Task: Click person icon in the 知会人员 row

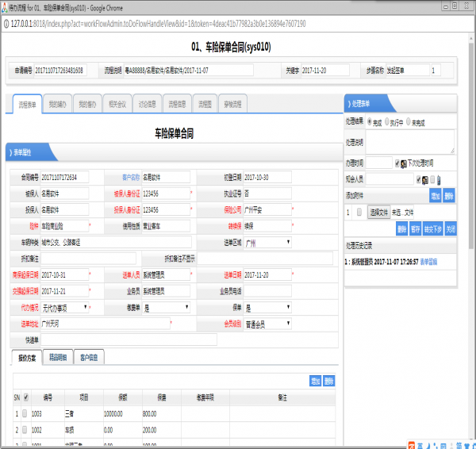Action: click(425, 180)
